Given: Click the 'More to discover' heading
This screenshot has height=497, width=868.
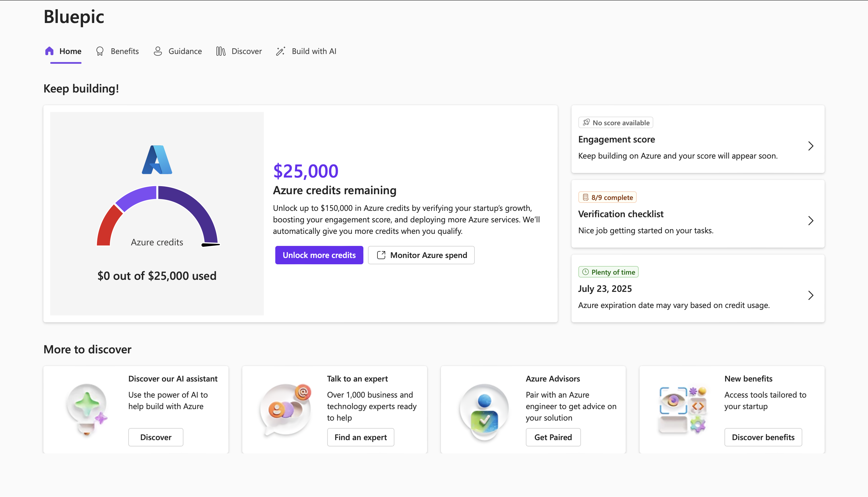Looking at the screenshot, I should 87,350.
